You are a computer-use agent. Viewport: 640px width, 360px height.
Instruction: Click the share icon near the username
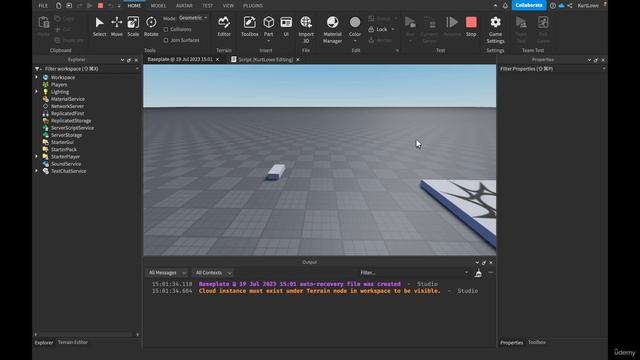(x=570, y=6)
